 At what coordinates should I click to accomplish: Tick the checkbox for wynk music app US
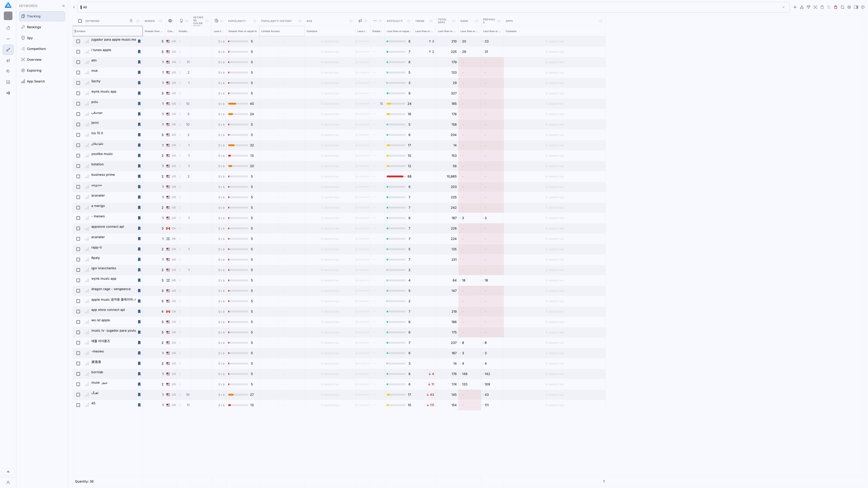pos(78,93)
